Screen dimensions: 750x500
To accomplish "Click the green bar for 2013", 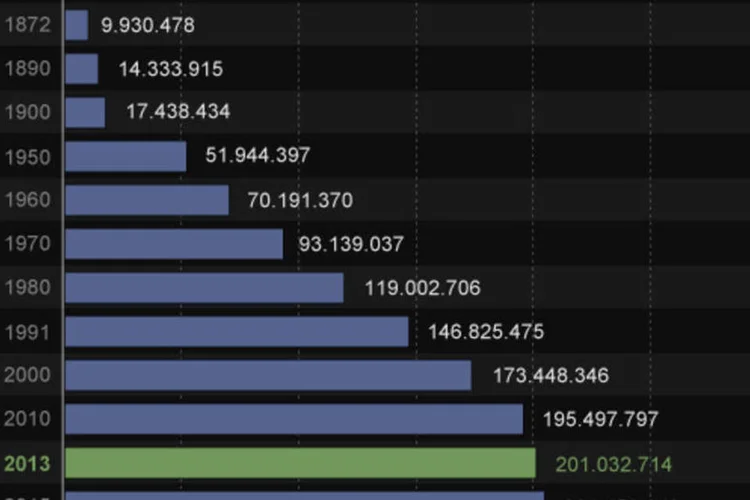I will pos(301,463).
